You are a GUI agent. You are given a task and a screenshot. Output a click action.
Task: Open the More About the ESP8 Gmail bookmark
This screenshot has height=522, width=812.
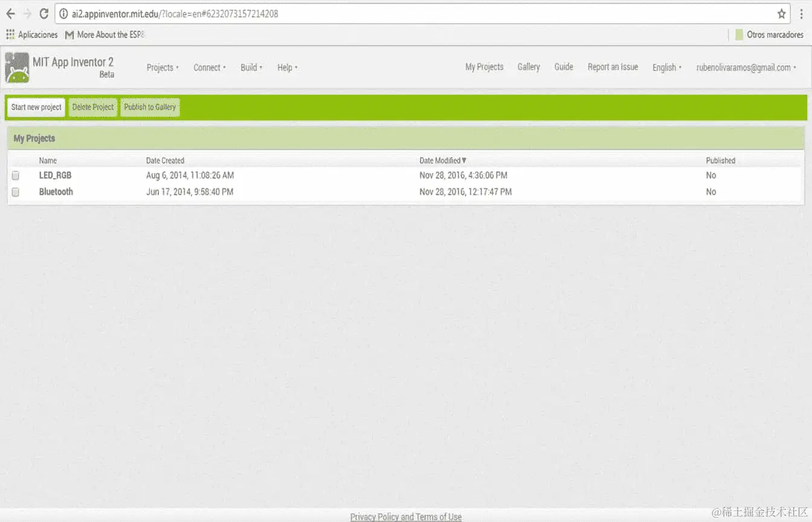[105, 34]
